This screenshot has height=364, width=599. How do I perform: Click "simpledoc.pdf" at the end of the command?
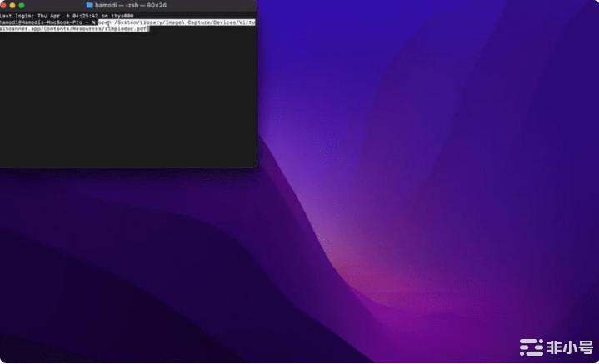[x=129, y=28]
